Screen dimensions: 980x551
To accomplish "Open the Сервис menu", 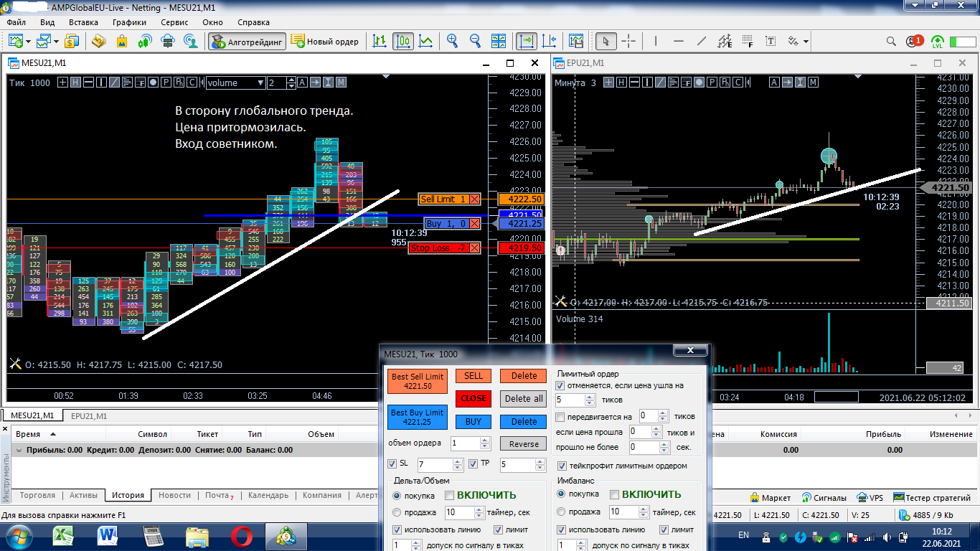I will (x=175, y=22).
